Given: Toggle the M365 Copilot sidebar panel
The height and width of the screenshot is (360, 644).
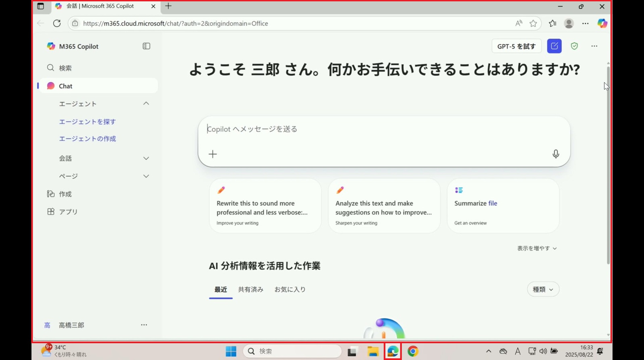Looking at the screenshot, I should (146, 46).
